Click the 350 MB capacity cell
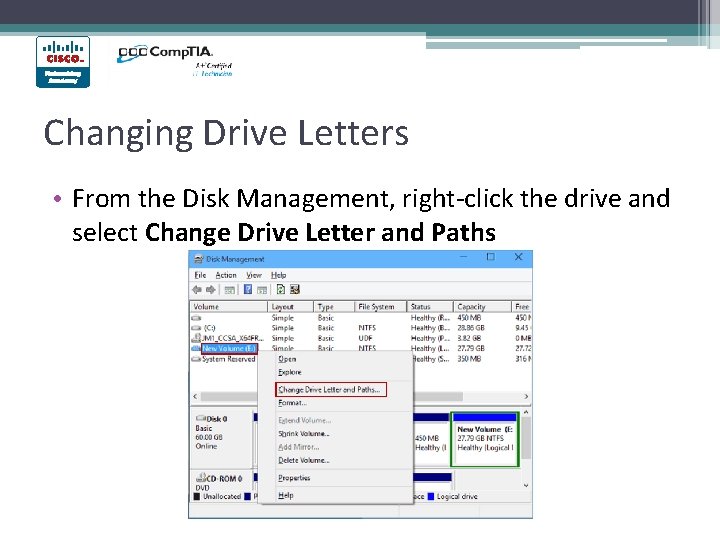This screenshot has width=720, height=540. tap(469, 359)
